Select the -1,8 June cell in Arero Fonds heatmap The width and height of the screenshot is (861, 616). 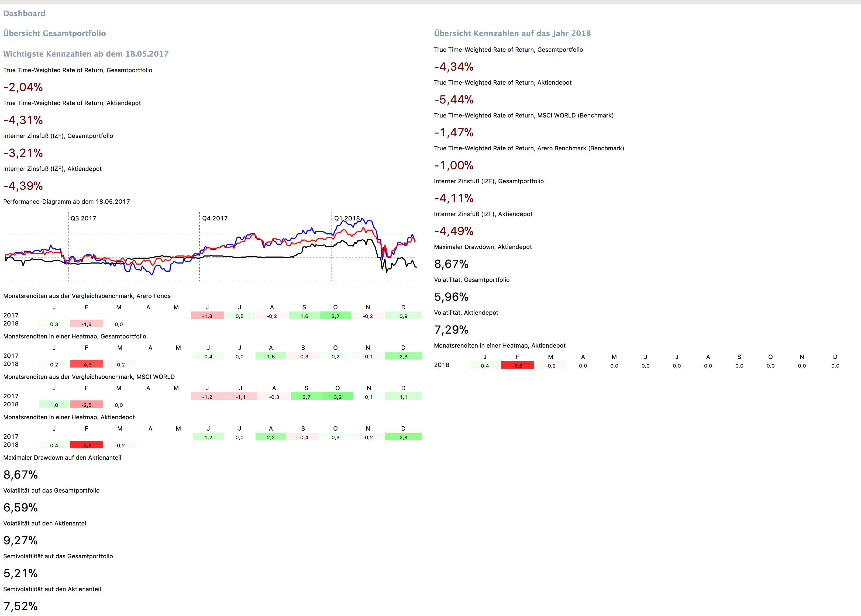(x=207, y=316)
